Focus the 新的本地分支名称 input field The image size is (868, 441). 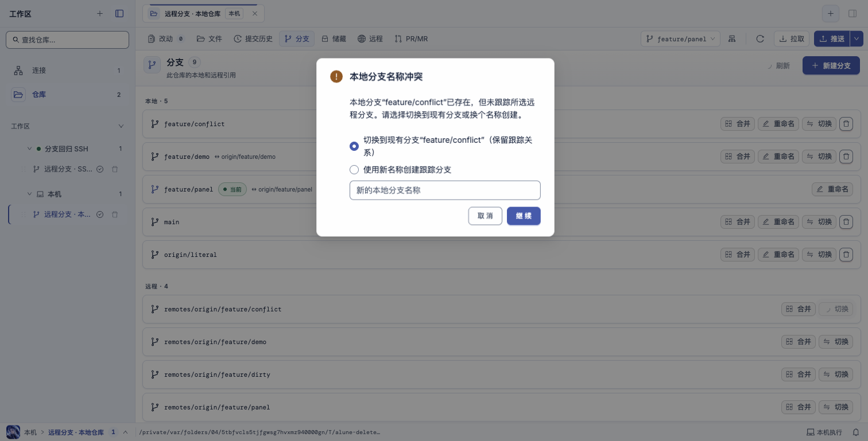pyautogui.click(x=445, y=190)
